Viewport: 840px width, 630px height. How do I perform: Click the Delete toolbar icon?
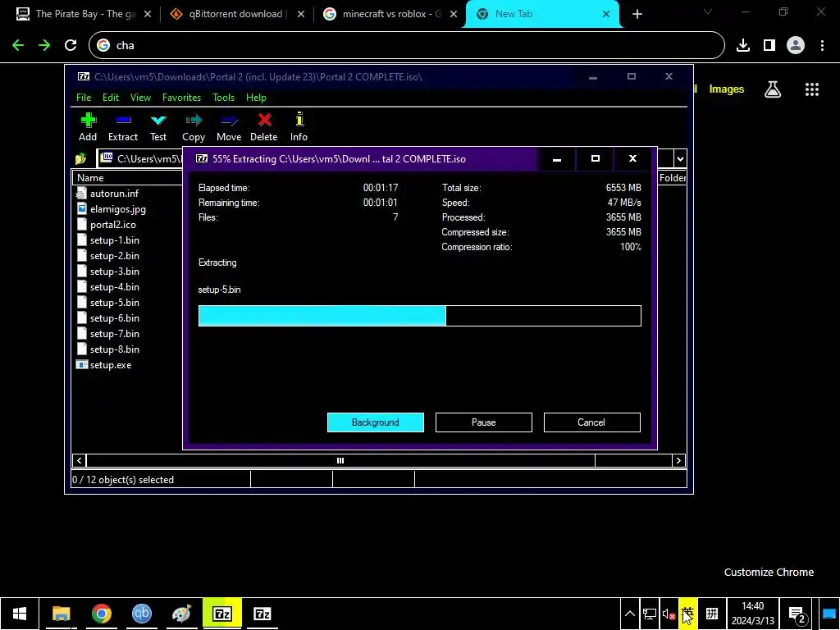click(263, 127)
